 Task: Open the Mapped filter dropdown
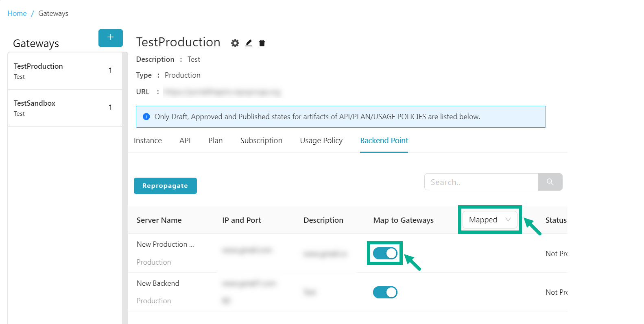click(x=490, y=220)
